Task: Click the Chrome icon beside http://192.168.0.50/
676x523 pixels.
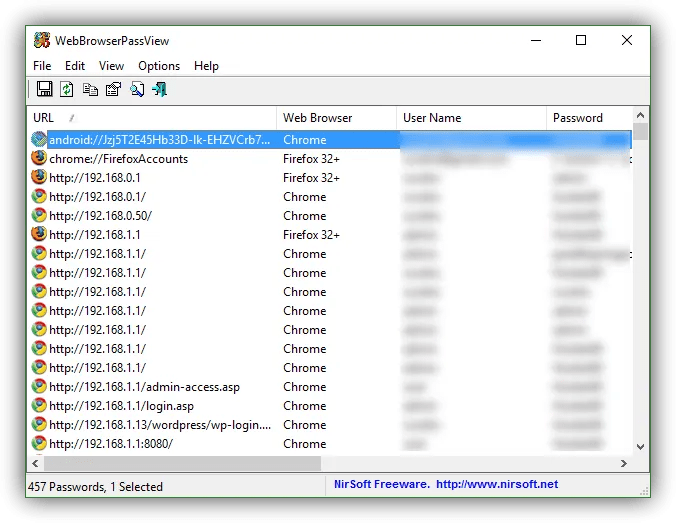Action: tap(39, 215)
